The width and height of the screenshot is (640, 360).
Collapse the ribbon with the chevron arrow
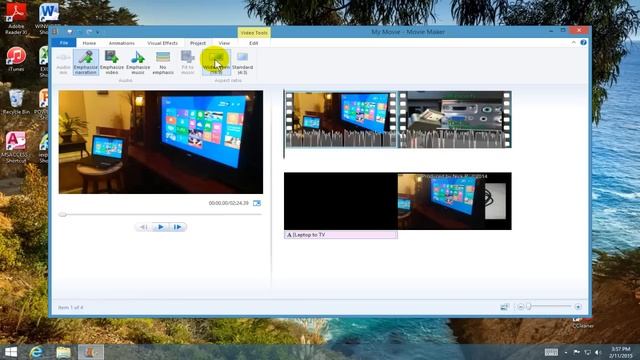pos(573,42)
